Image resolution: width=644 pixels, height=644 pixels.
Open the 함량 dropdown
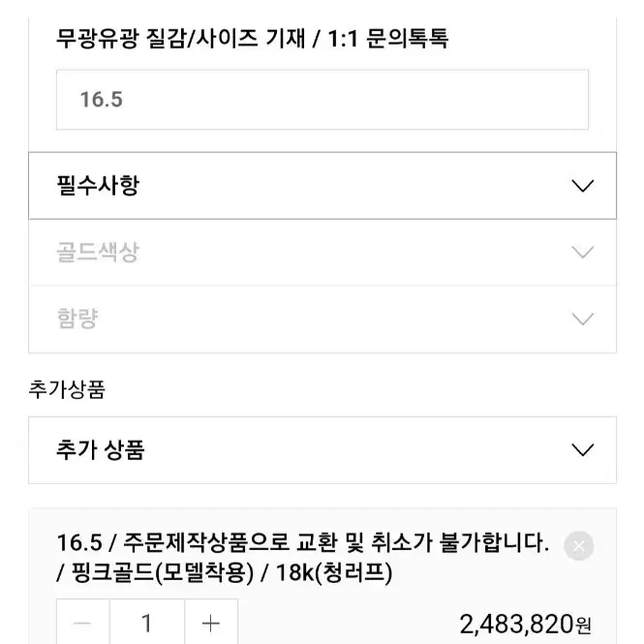coord(322,320)
